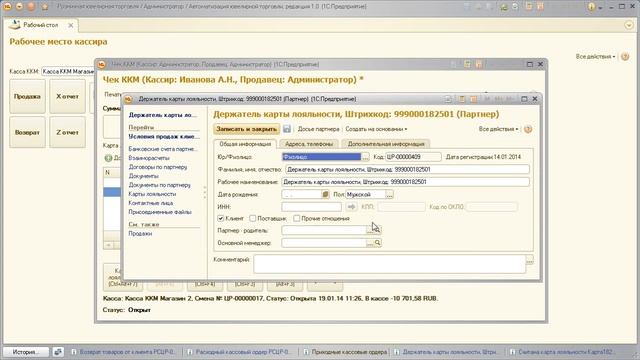Screen dimensions: 640x360
Task: Switch to Расходный кассовый ордер window in bottom bar
Action: click(x=239, y=351)
